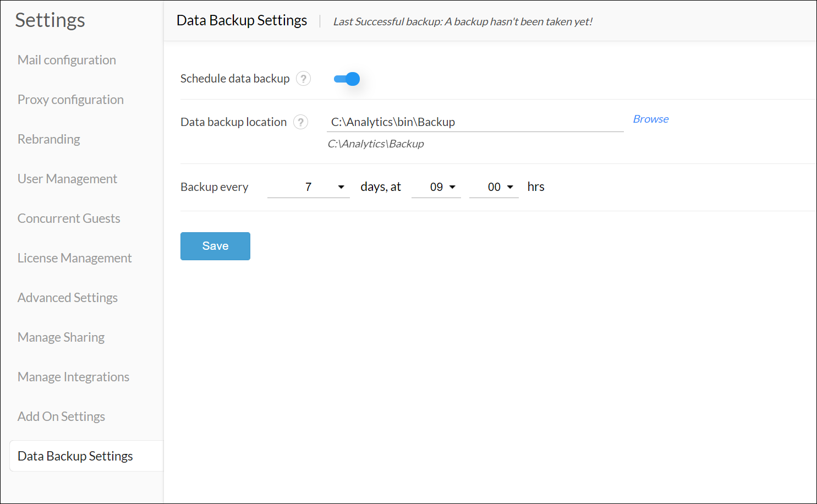
Task: Click help icon beside Schedule data backup
Action: 303,79
